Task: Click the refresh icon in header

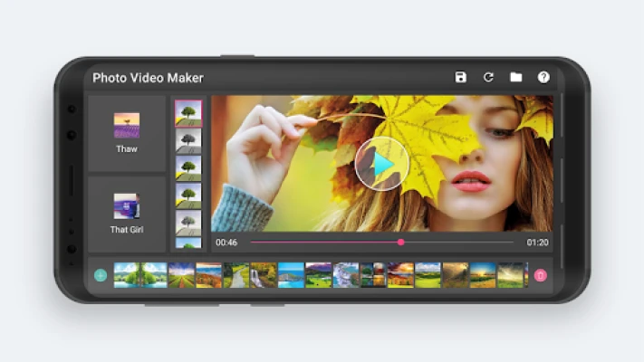Action: [x=488, y=78]
